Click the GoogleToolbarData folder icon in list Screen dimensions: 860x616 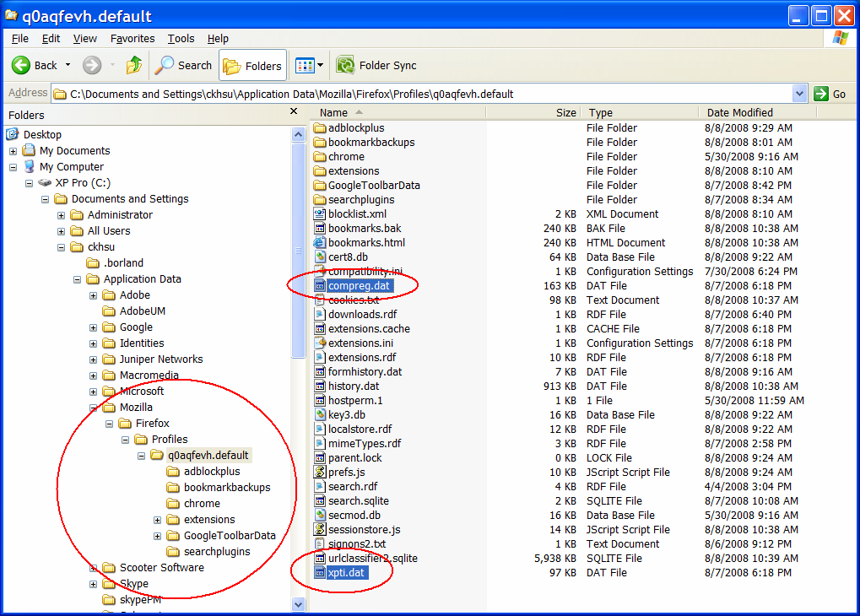(x=320, y=186)
